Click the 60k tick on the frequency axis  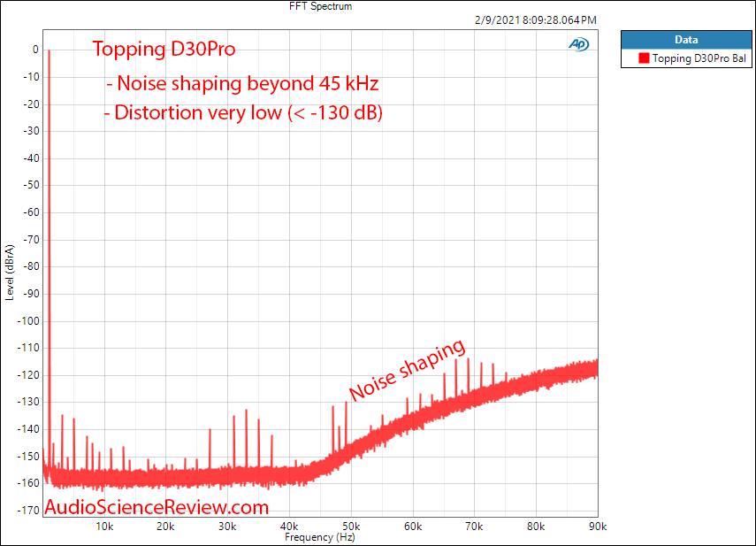[x=413, y=527]
